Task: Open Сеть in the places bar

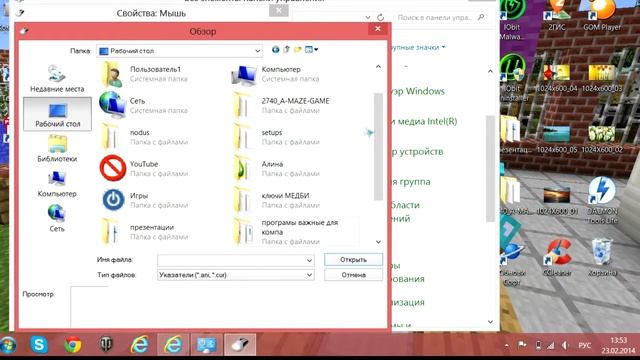Action: coord(57,219)
